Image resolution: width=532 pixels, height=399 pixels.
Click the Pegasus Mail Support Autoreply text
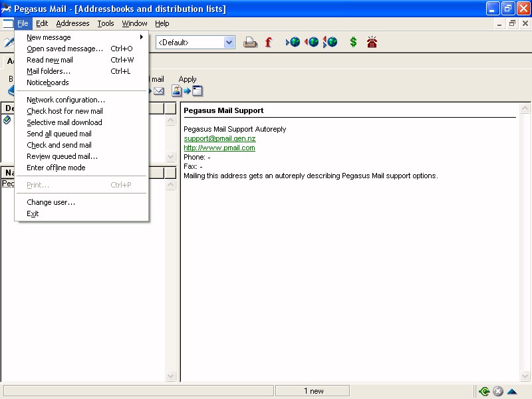(235, 129)
